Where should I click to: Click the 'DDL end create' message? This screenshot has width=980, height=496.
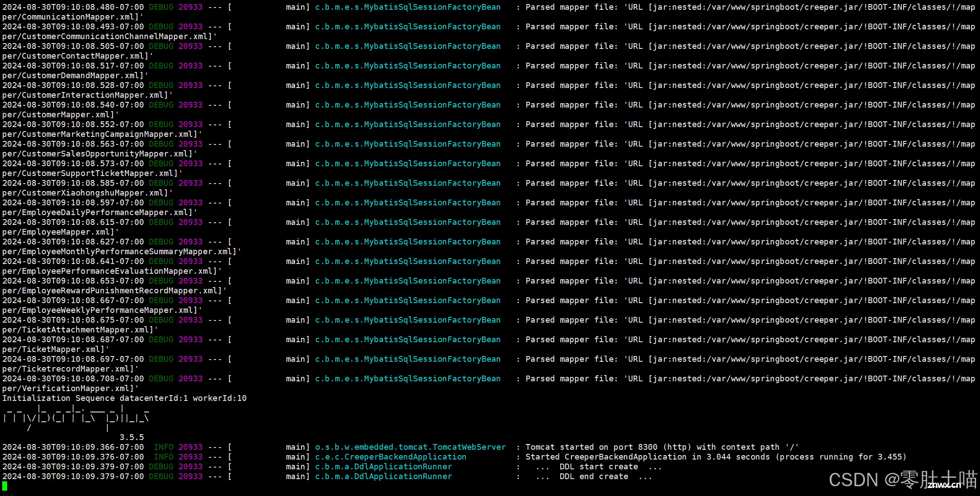coord(594,476)
